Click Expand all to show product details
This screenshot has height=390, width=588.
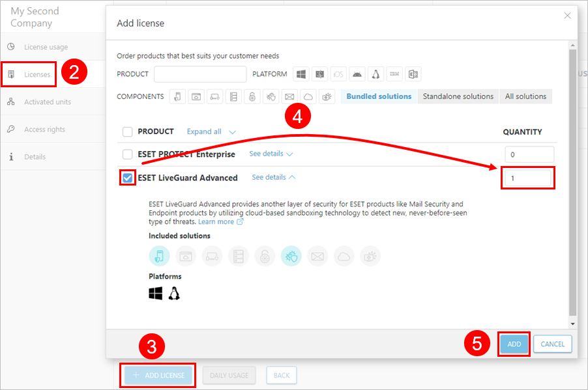204,132
